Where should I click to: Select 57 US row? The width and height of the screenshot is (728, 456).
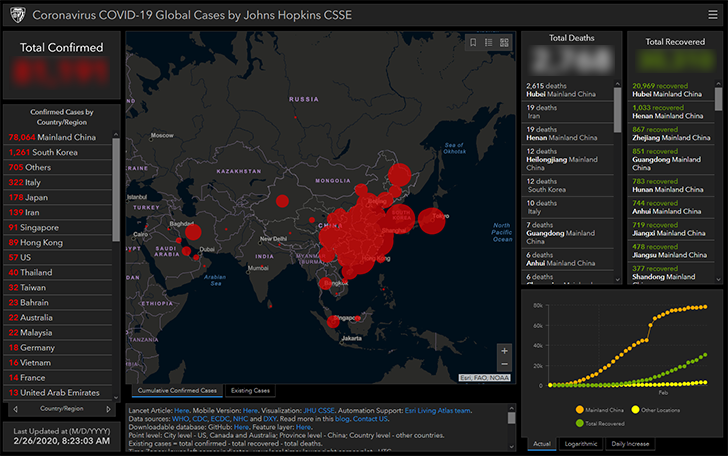click(x=58, y=257)
